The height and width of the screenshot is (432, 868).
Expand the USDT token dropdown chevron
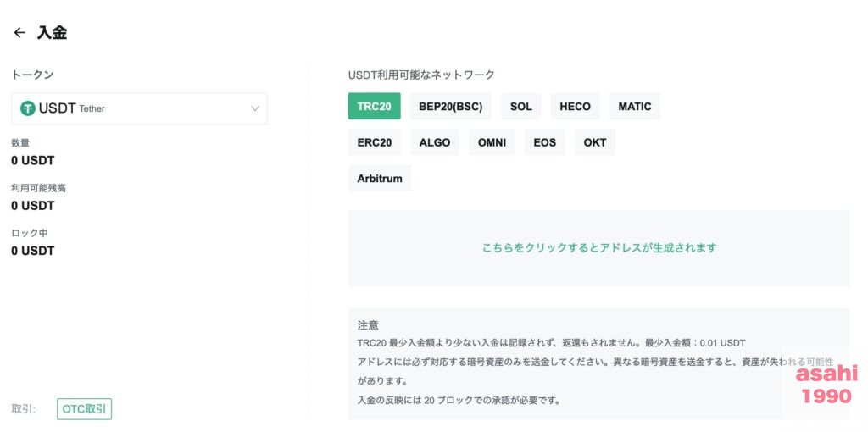254,108
